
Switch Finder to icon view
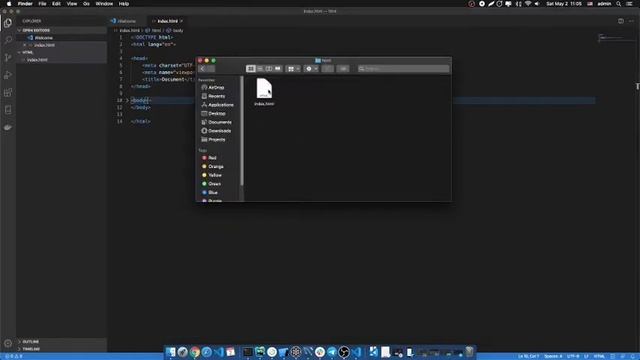(251, 69)
